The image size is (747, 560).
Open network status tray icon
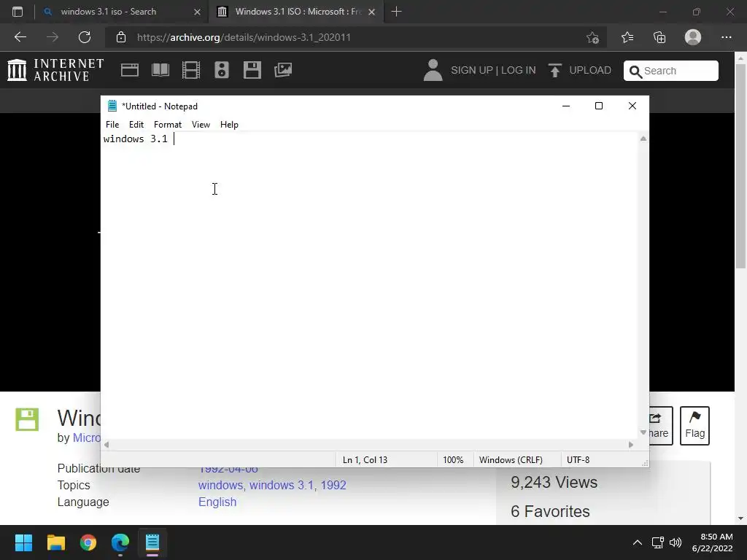tap(658, 542)
